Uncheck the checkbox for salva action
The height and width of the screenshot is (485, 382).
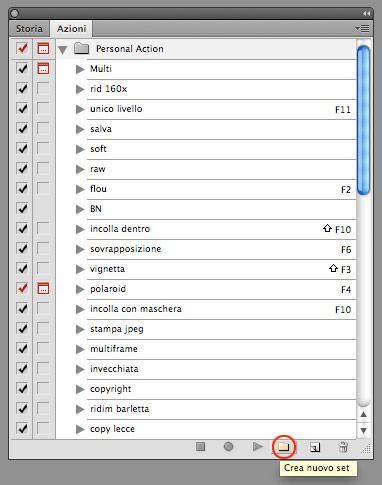(22, 129)
